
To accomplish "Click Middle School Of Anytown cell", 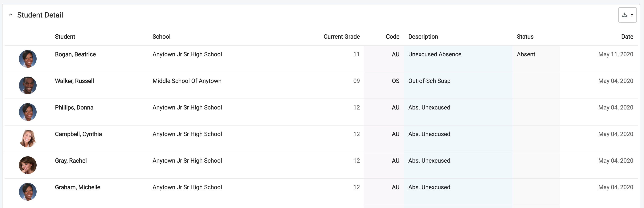I will pyautogui.click(x=187, y=81).
